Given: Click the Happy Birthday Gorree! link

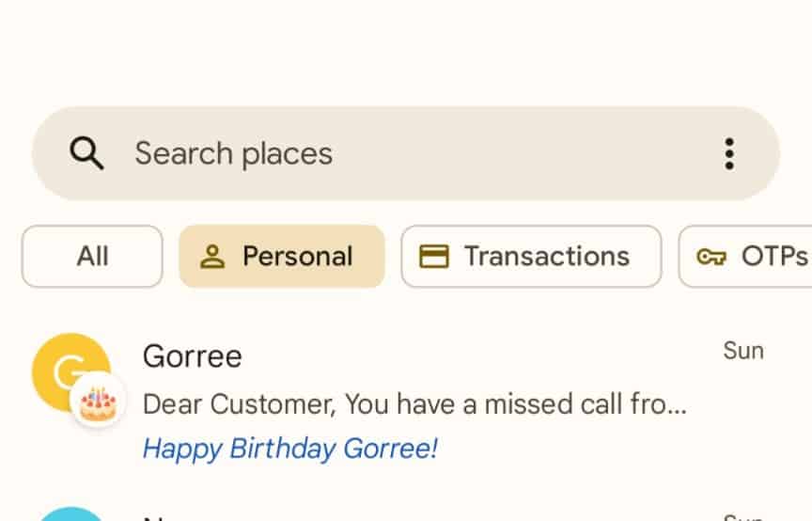Looking at the screenshot, I should coord(289,449).
